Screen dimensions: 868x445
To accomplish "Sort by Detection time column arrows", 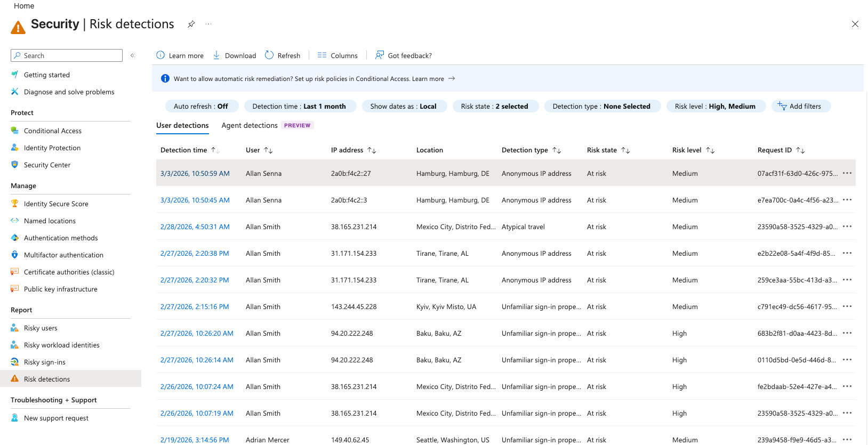I will point(215,150).
